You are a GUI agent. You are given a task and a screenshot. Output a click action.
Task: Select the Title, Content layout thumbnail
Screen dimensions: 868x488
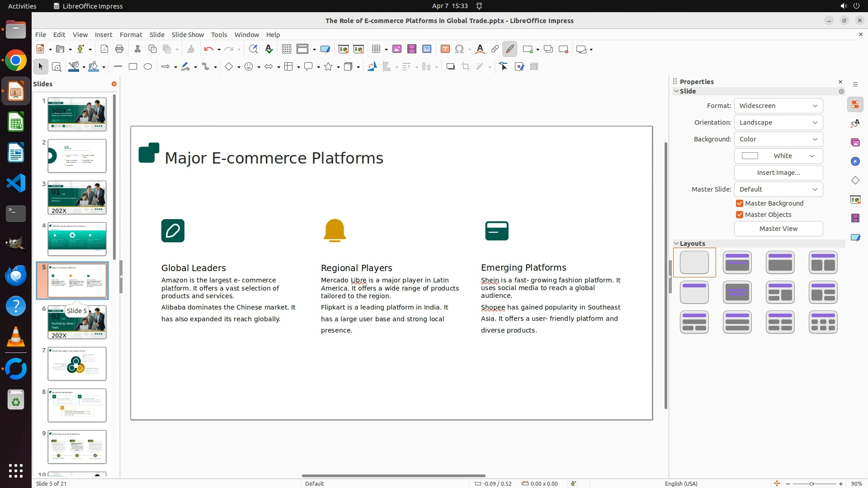pos(780,263)
